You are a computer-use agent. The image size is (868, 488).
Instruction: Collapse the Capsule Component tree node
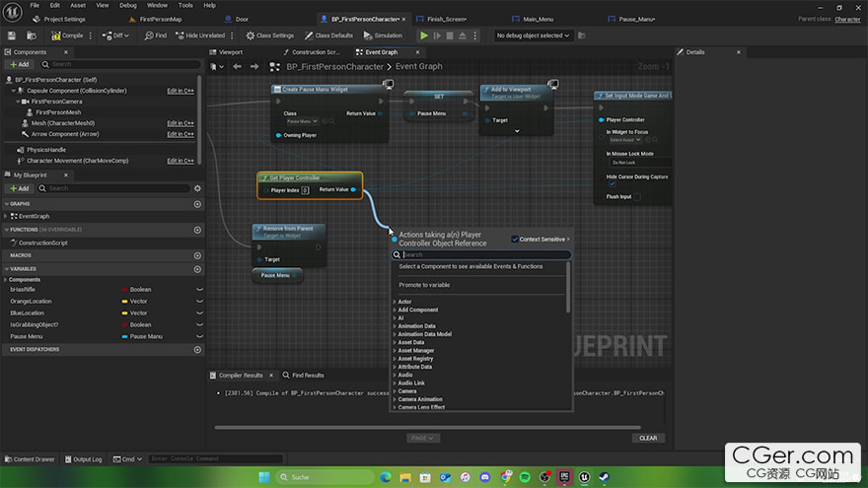click(13, 90)
